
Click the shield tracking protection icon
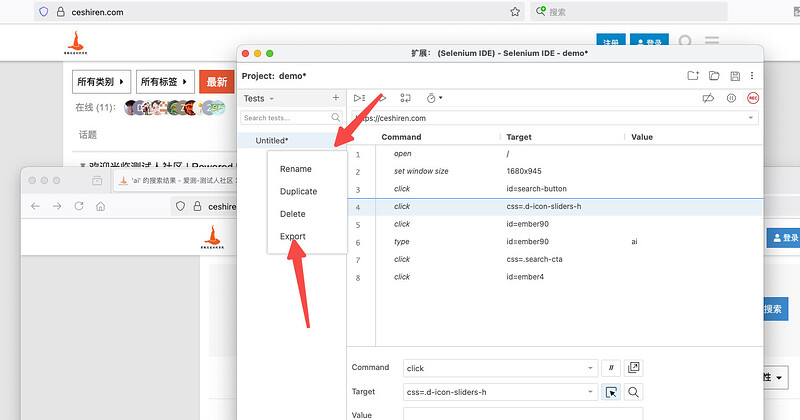pyautogui.click(x=44, y=12)
